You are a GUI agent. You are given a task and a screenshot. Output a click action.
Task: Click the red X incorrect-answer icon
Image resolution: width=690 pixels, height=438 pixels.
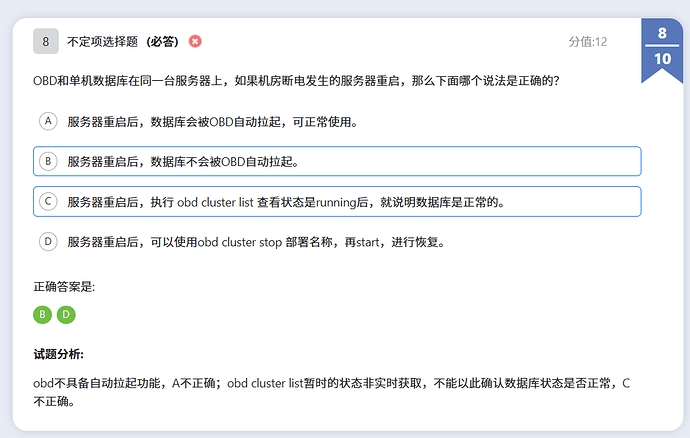coord(195,41)
